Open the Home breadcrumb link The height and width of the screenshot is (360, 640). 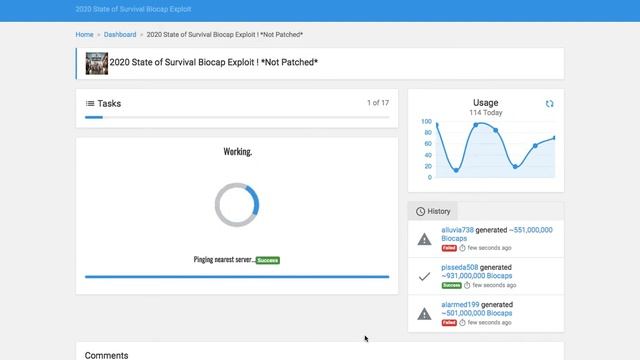click(84, 35)
